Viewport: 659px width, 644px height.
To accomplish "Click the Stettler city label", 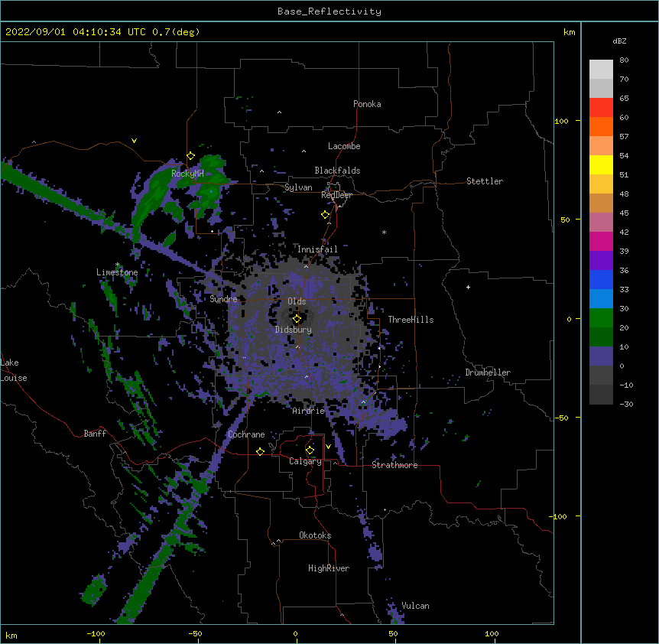I will tap(485, 181).
